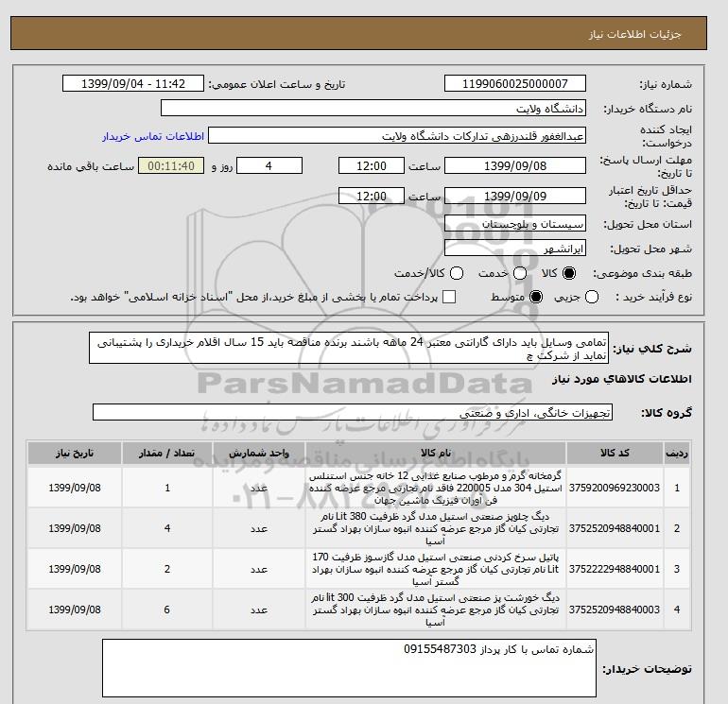Click the price validity date 1399/09/09 field
Screen dimensions: 728x704
pos(515,196)
